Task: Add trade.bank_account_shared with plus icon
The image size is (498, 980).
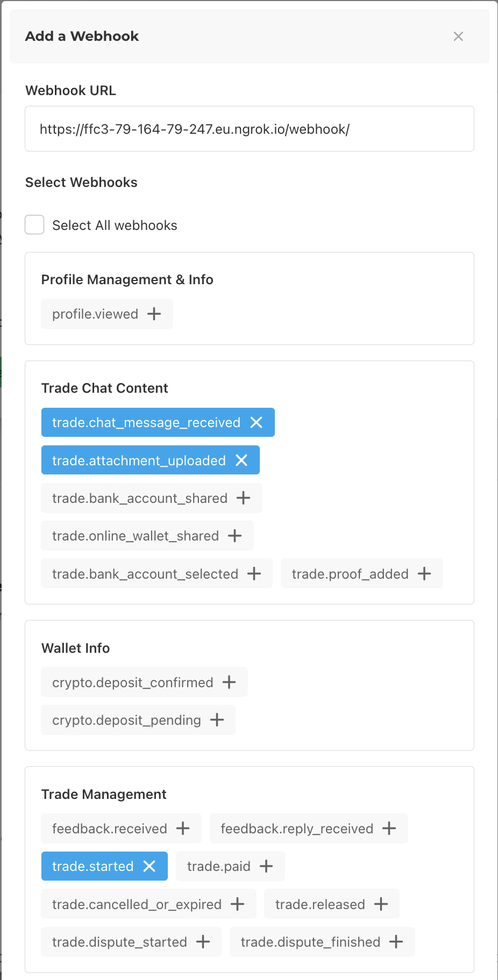Action: click(244, 498)
